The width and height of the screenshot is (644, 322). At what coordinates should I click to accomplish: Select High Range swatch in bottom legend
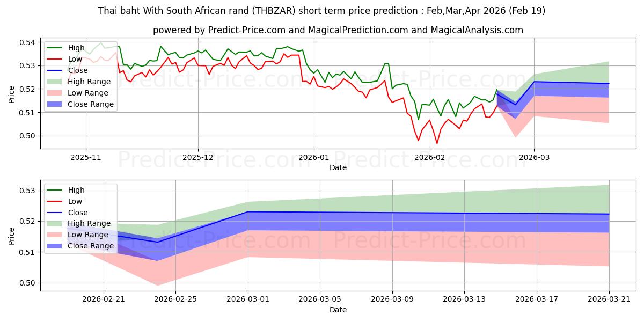click(x=56, y=223)
